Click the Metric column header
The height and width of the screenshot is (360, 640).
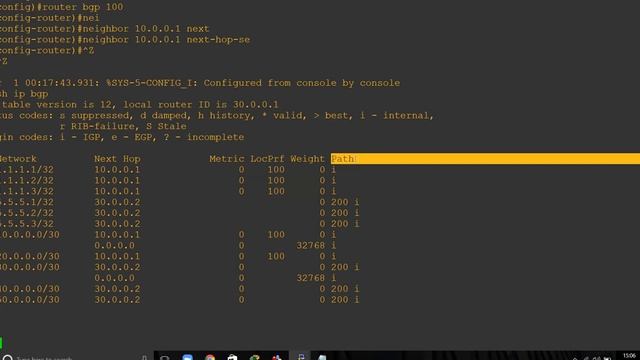click(227, 159)
